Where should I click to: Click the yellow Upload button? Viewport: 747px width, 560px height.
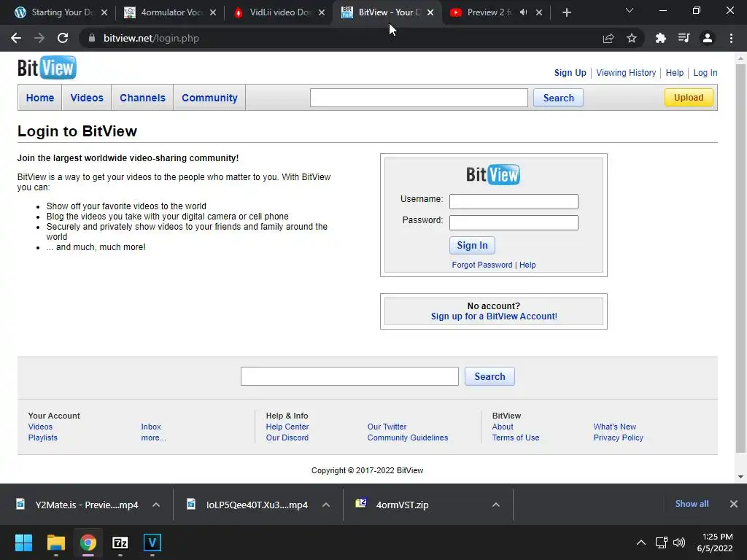click(x=689, y=98)
